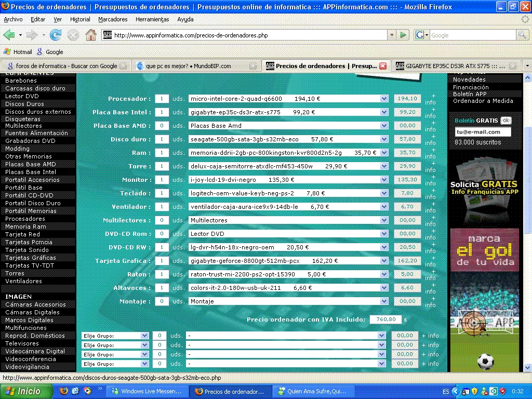
Task: Open Cámaras Digitales category link
Action: coord(32,312)
